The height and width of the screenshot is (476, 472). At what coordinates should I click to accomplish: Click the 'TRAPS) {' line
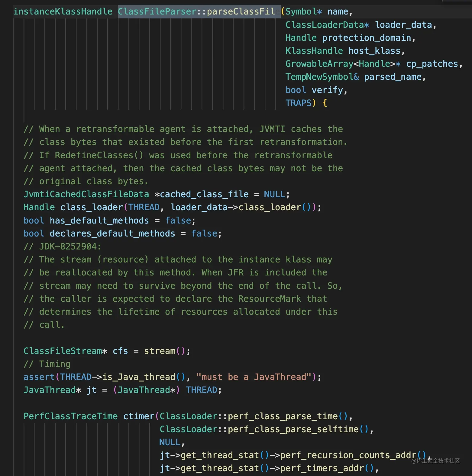click(x=306, y=103)
